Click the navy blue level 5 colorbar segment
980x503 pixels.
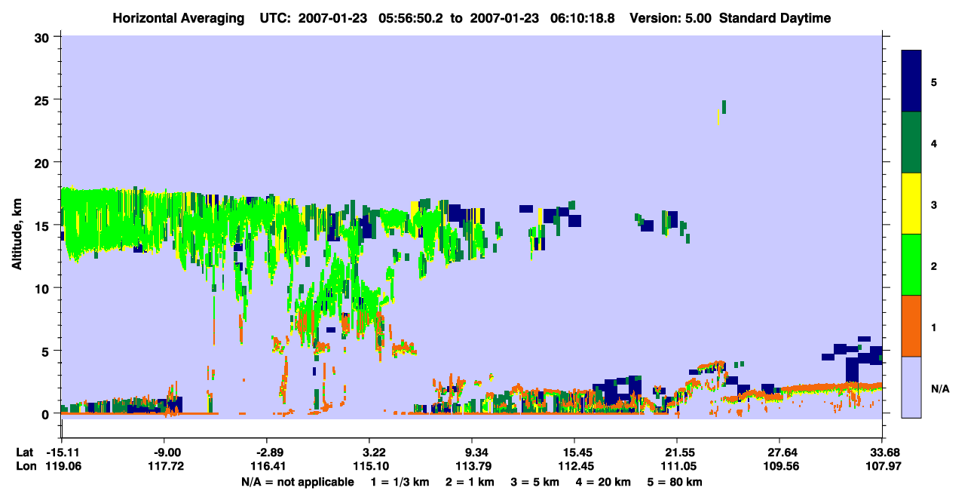(x=911, y=81)
